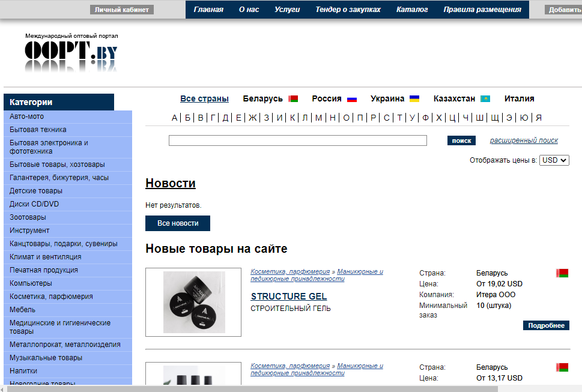This screenshot has height=392, width=582.
Task: Click letter А in the alphabet filter
Action: point(174,118)
